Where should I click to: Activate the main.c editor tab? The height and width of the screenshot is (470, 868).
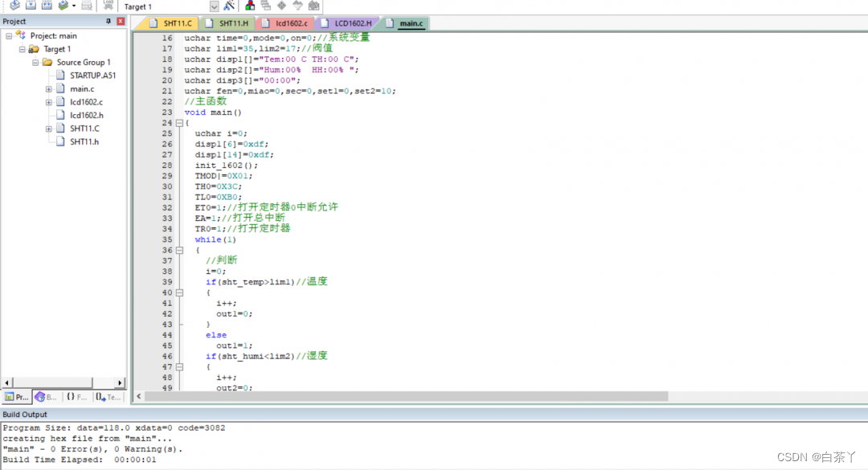tap(405, 23)
